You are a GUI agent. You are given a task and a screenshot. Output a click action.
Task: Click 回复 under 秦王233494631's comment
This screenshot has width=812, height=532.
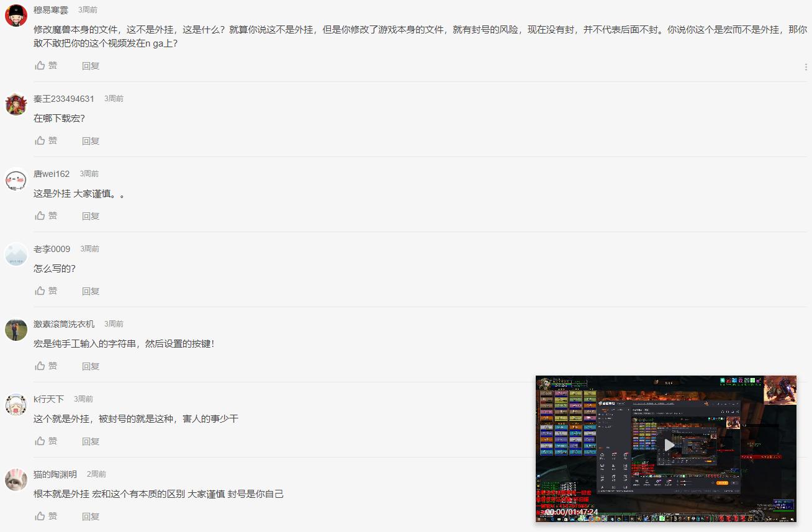[90, 140]
